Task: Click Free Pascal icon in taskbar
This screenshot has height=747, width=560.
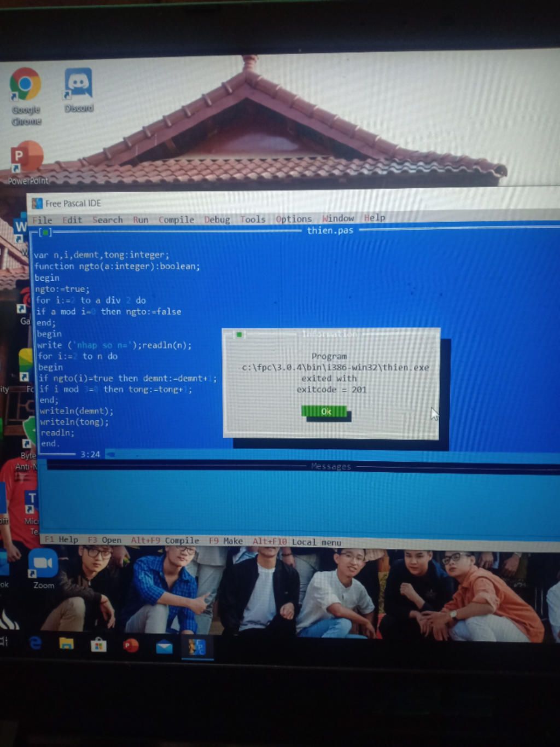Action: (197, 647)
